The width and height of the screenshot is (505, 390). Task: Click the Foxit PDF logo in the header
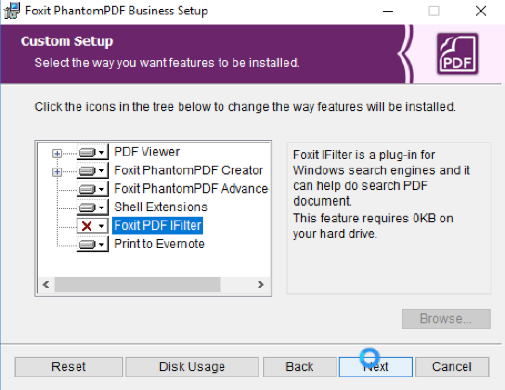click(458, 53)
